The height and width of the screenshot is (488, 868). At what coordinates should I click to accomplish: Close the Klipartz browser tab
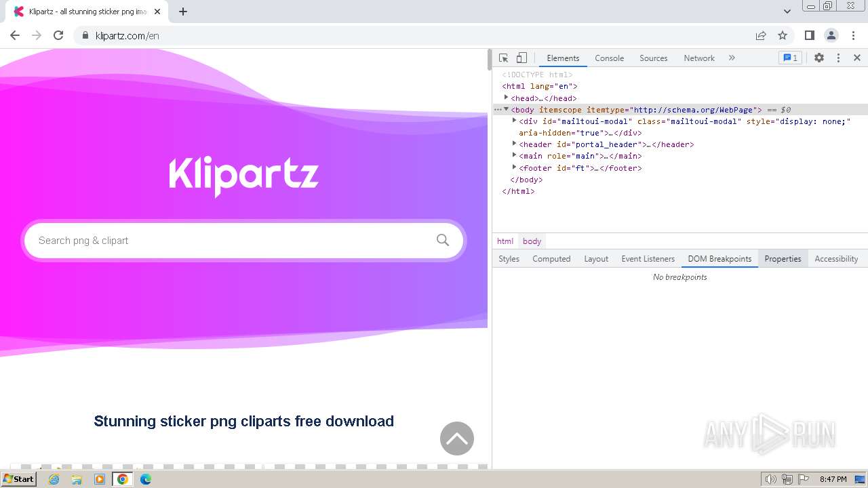[x=157, y=12]
